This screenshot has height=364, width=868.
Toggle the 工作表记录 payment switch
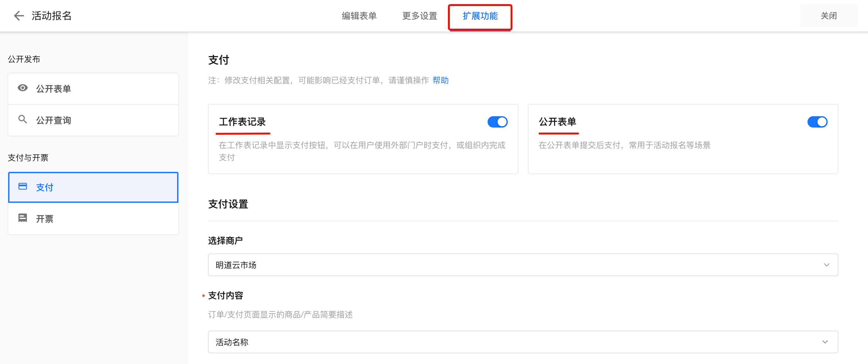coord(497,122)
